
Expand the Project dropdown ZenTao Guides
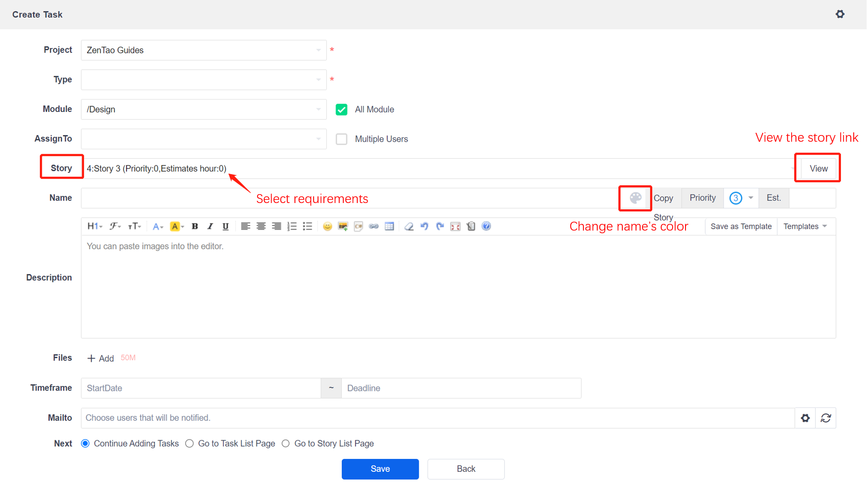203,50
